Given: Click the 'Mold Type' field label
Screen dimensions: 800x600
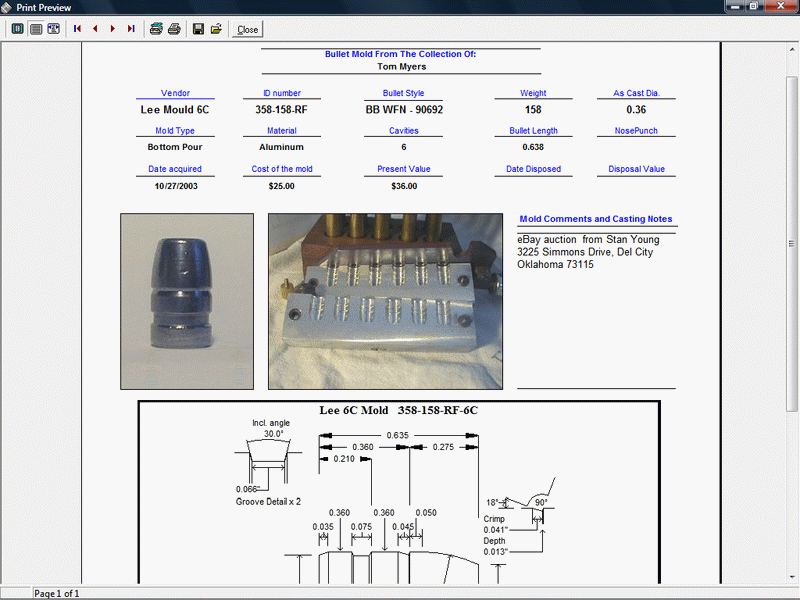Looking at the screenshot, I should tap(175, 131).
